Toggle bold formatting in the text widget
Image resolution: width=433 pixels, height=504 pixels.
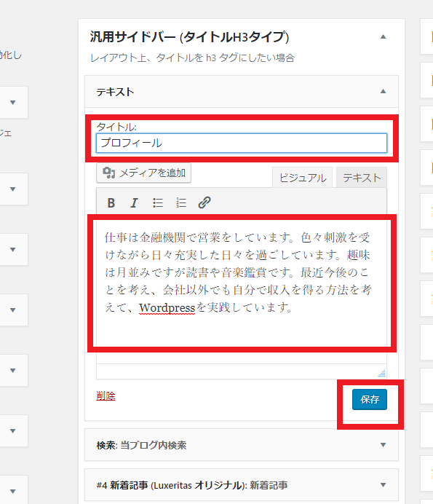click(111, 202)
